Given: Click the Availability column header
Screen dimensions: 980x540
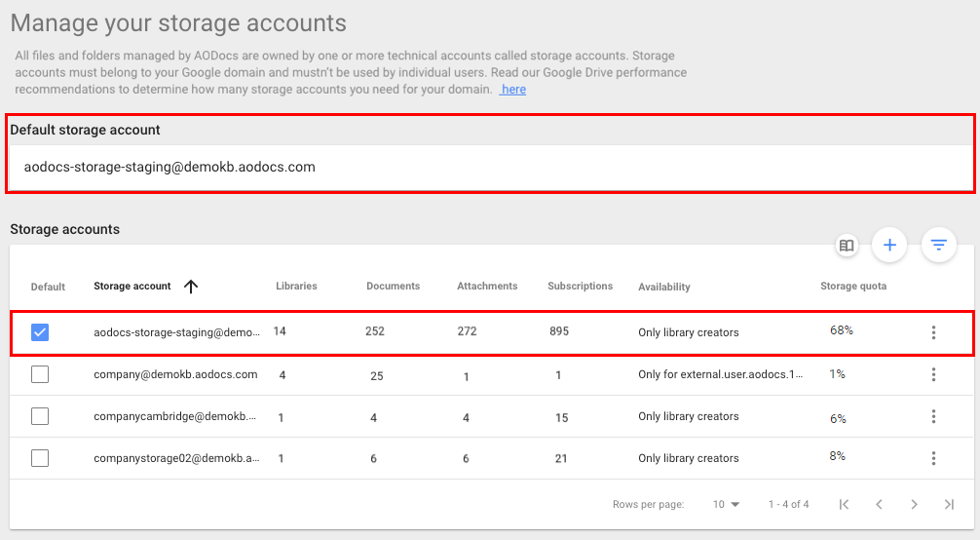Looking at the screenshot, I should 663,287.
